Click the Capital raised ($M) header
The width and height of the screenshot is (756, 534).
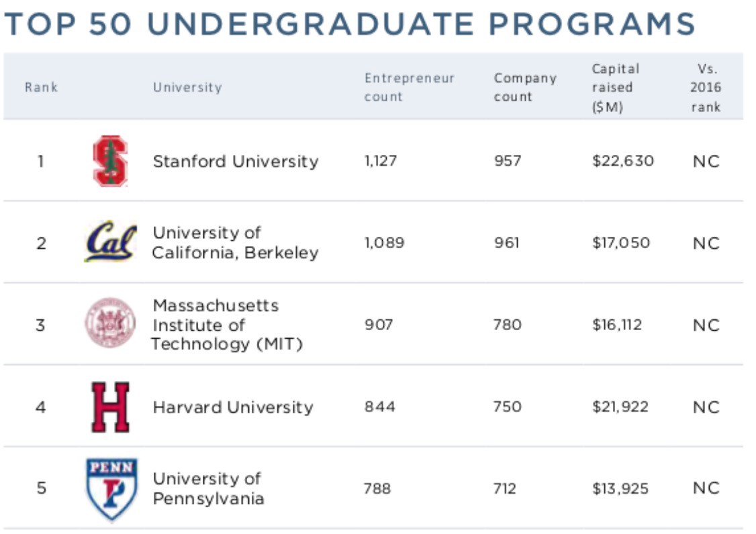(x=615, y=87)
